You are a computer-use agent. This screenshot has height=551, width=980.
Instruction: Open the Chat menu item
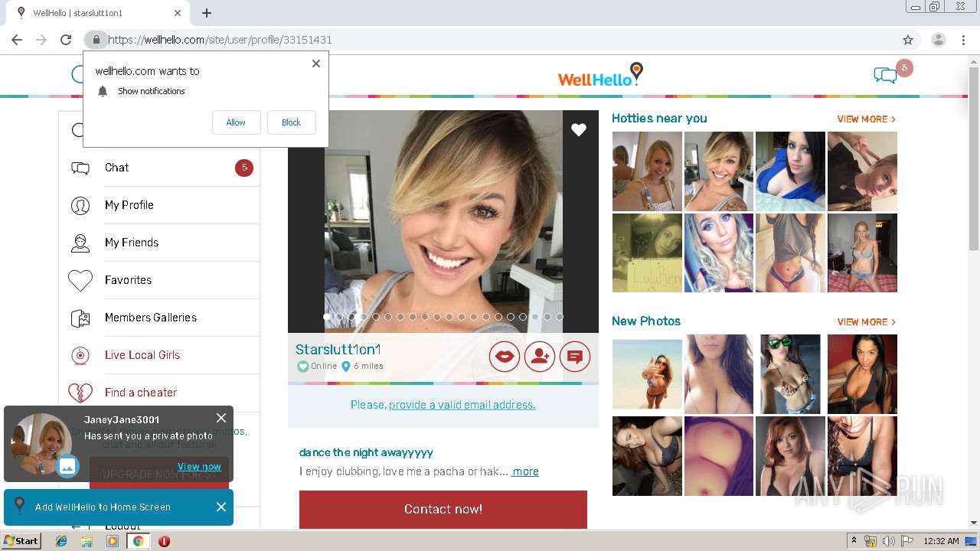click(x=116, y=168)
